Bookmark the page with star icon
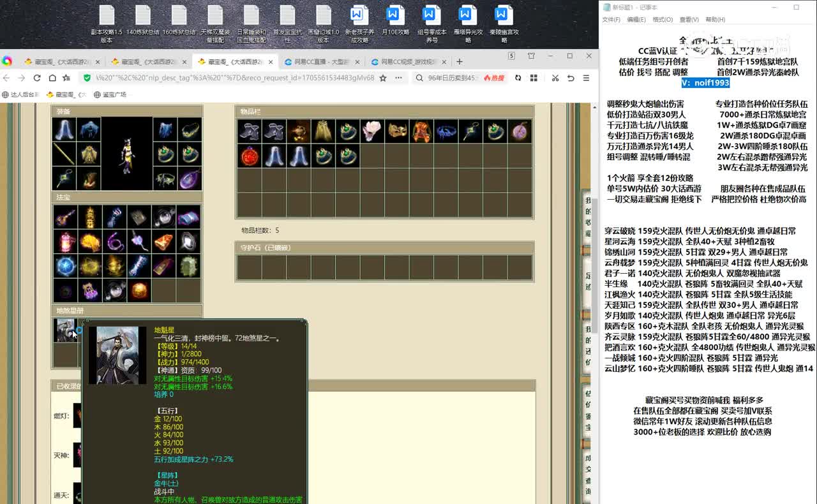Viewport: 817px width, 504px height. (x=383, y=78)
